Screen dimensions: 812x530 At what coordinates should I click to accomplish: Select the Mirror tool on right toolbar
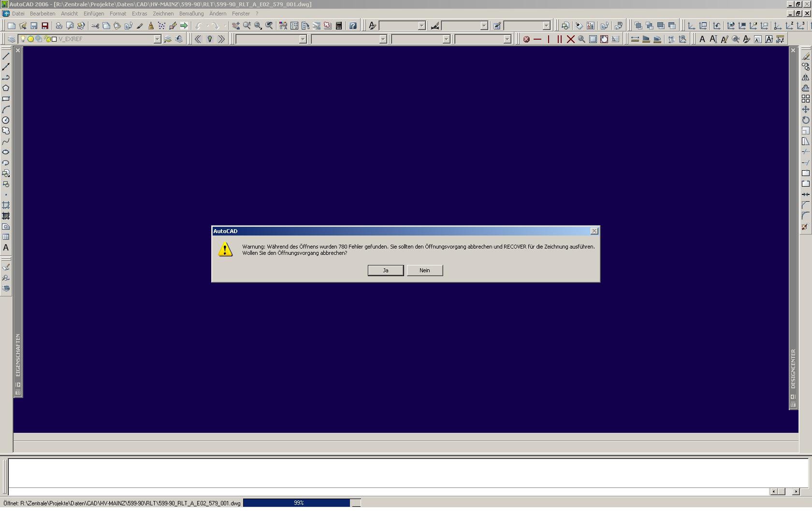click(805, 77)
